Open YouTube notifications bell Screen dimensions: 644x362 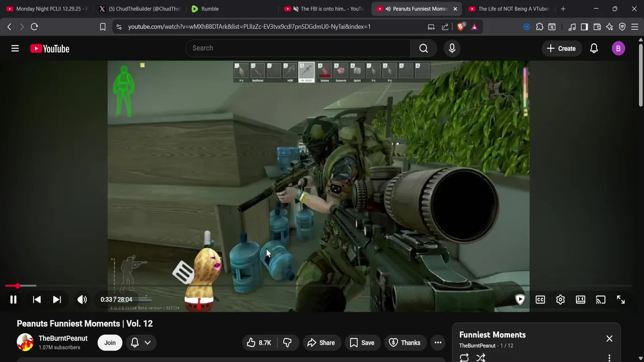point(594,48)
